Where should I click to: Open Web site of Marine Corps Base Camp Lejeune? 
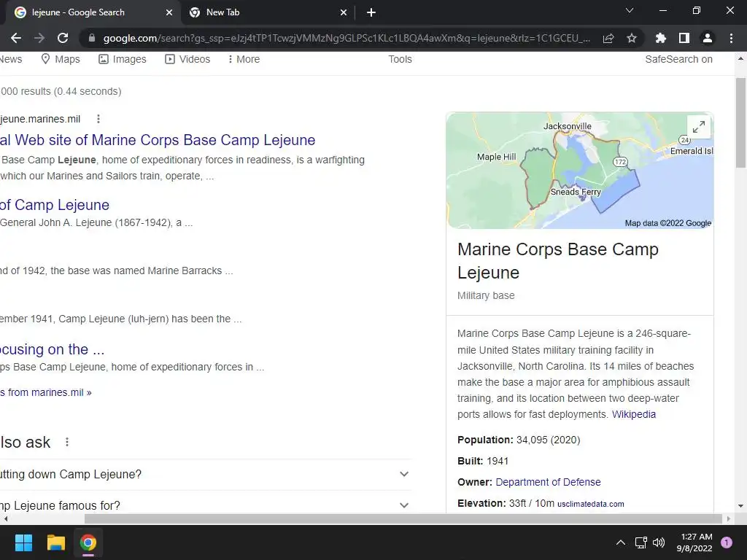pyautogui.click(x=158, y=140)
